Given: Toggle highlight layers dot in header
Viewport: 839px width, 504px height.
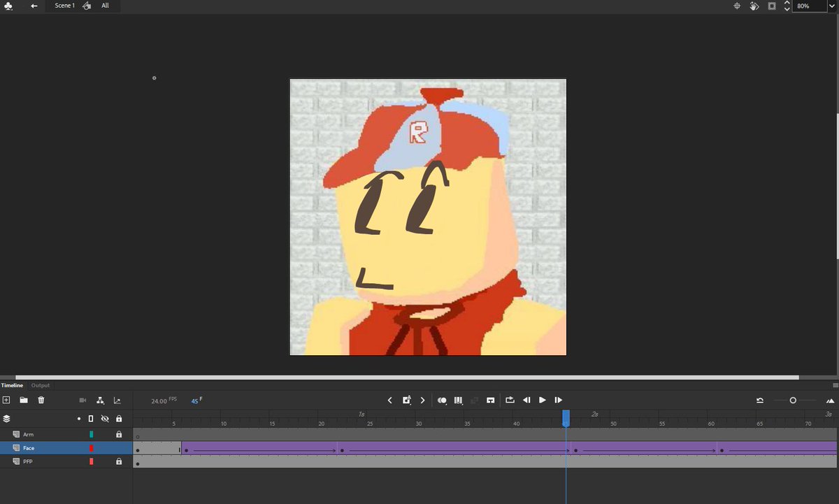Looking at the screenshot, I should coord(79,419).
